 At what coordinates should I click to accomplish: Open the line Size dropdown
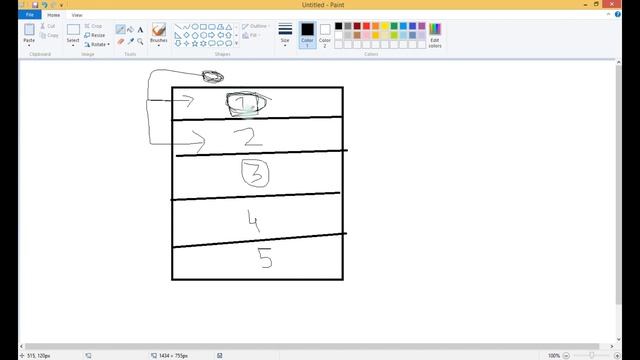285,35
